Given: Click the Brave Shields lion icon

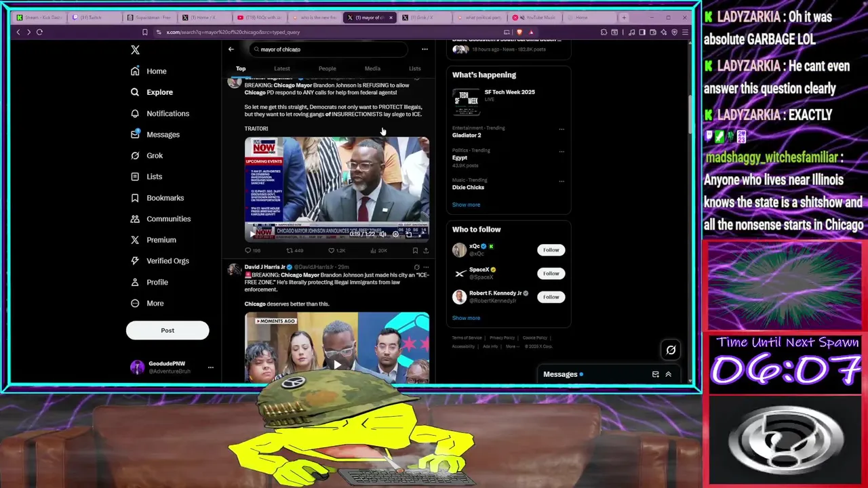Looking at the screenshot, I should point(519,32).
